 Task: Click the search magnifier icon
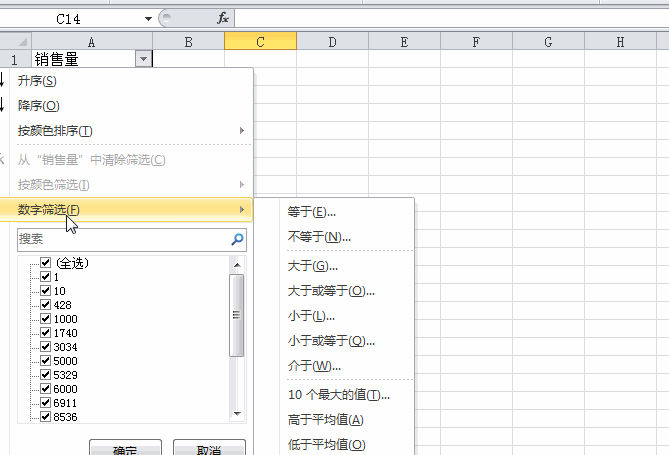pos(237,239)
